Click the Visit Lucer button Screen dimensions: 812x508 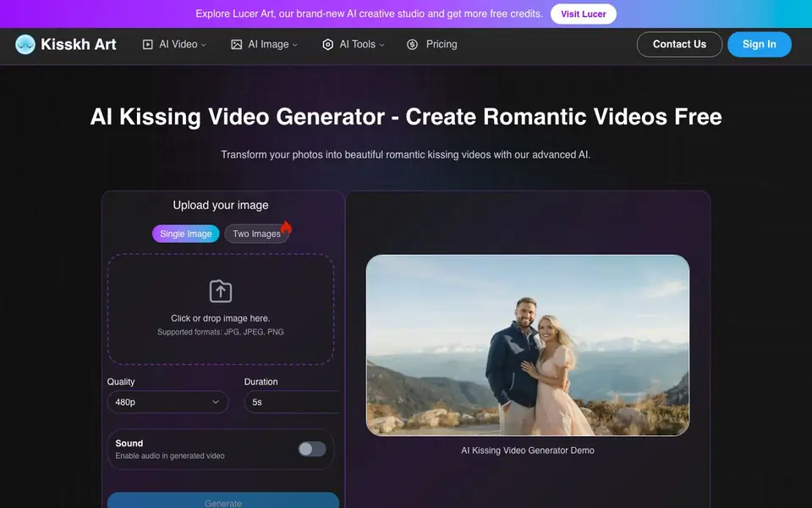tap(583, 14)
